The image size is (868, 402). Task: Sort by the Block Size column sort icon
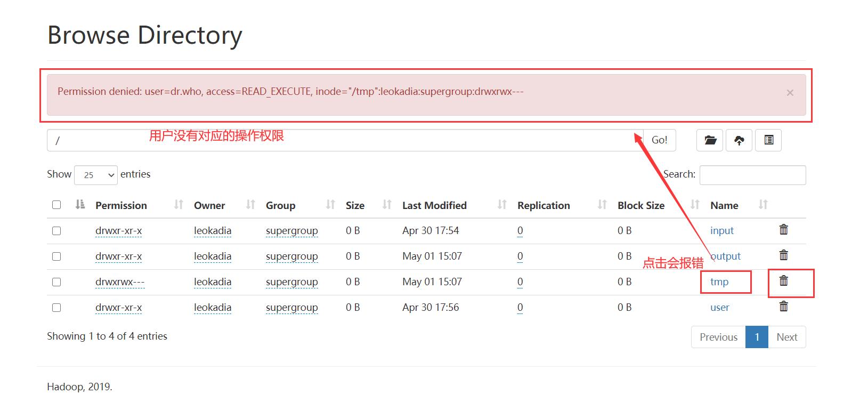point(695,205)
